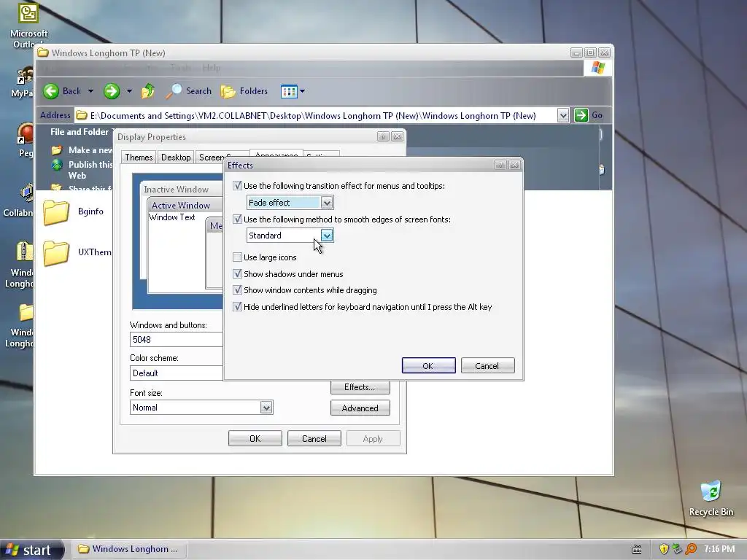This screenshot has width=747, height=560.
Task: Toggle transition effect for menus checkbox
Action: (x=237, y=186)
